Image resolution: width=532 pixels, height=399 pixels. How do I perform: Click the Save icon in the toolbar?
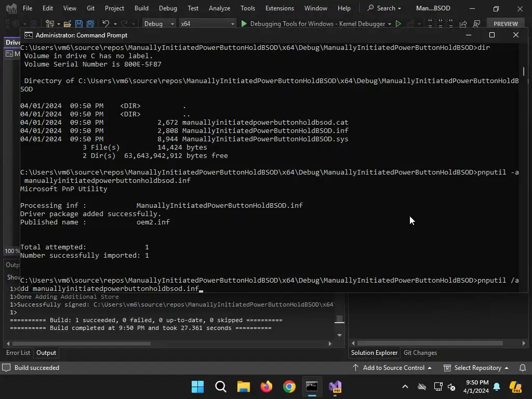point(79,24)
